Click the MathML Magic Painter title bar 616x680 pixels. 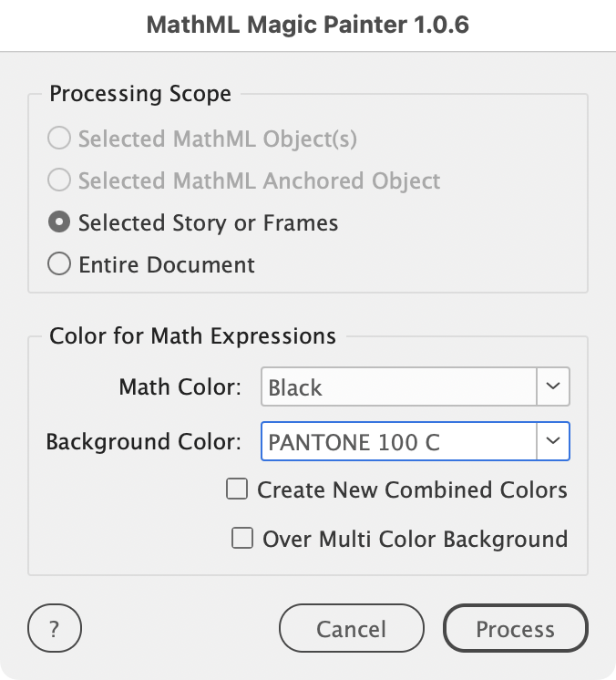[x=308, y=26]
